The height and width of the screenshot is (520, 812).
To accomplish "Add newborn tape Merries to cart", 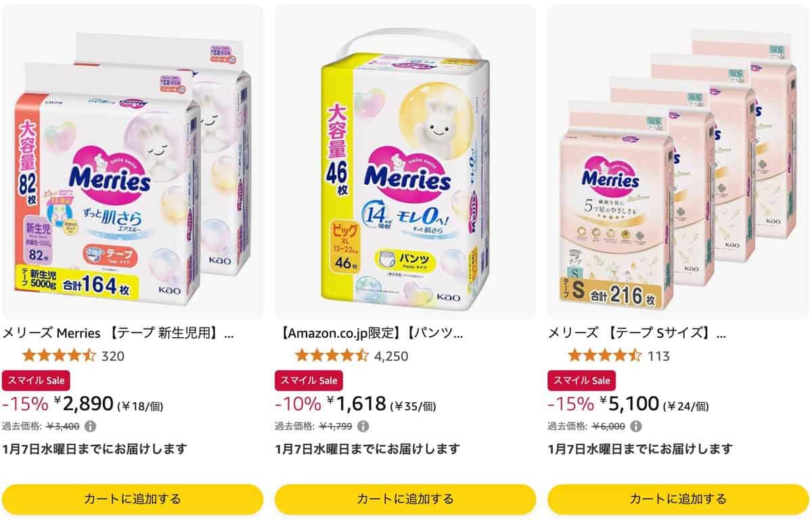I will pyautogui.click(x=133, y=499).
